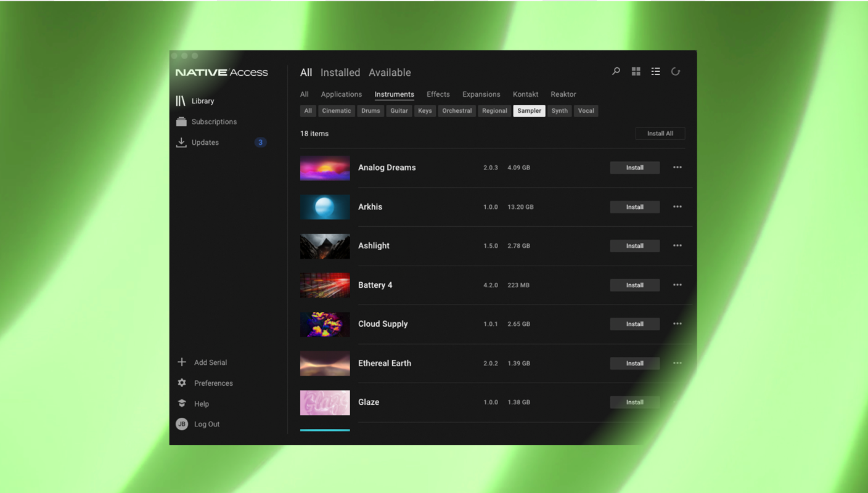Open the Subscriptions sidebar item
This screenshot has width=868, height=493.
[x=213, y=122]
